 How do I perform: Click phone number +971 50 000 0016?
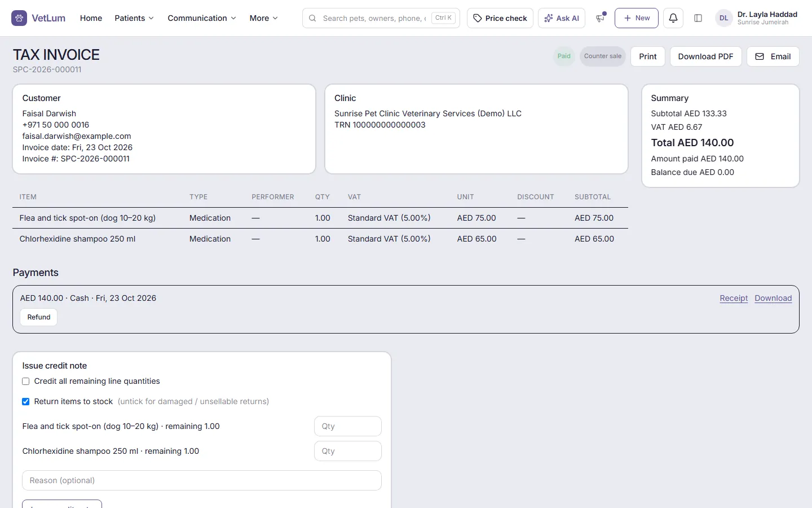point(56,125)
